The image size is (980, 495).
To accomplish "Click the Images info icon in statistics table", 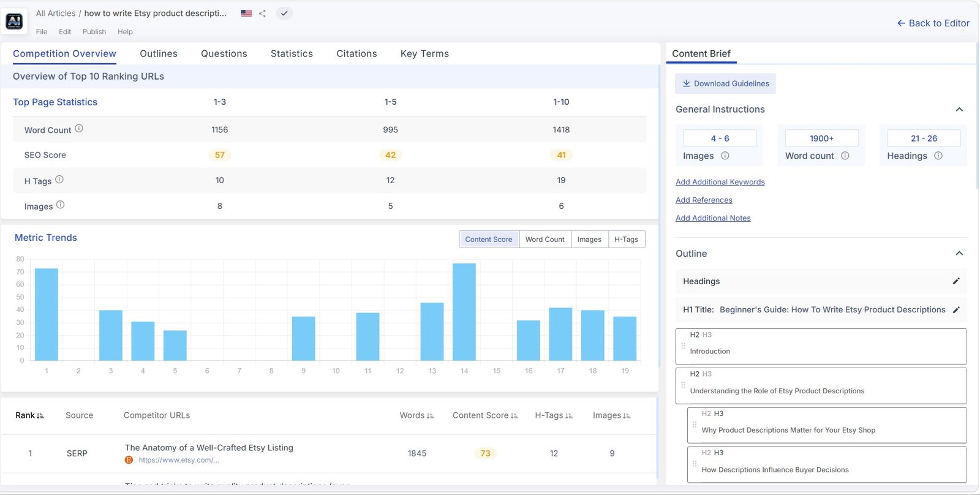I will coord(60,205).
